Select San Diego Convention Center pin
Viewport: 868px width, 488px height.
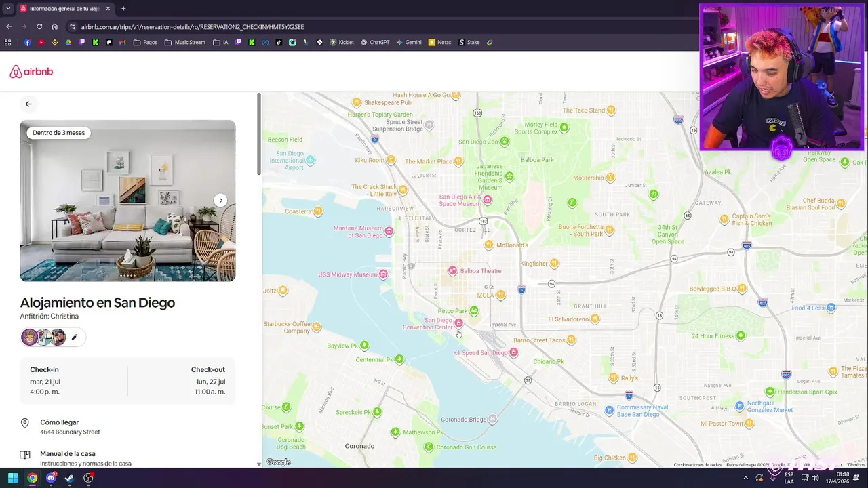(x=458, y=323)
